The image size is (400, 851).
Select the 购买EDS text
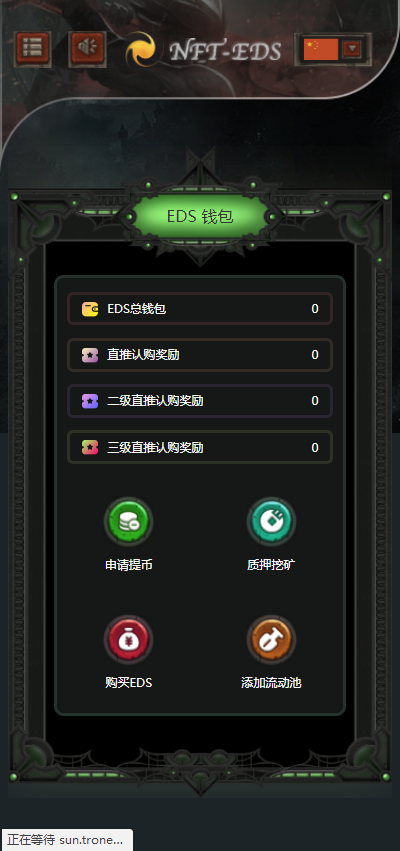pos(129,683)
